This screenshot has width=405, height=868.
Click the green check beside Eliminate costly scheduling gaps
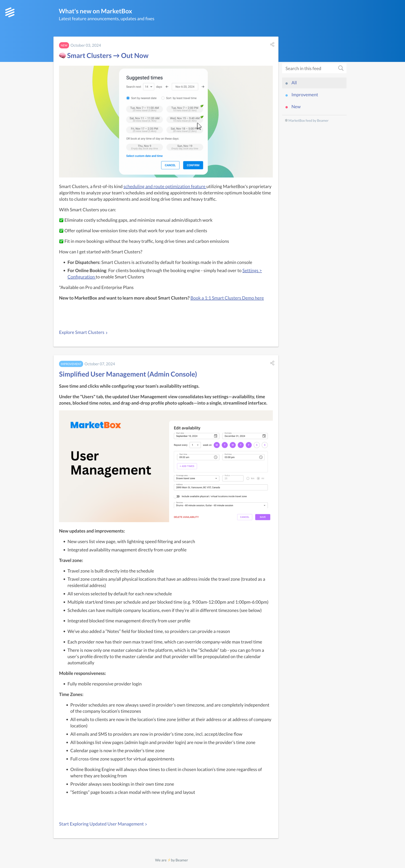pyautogui.click(x=61, y=220)
